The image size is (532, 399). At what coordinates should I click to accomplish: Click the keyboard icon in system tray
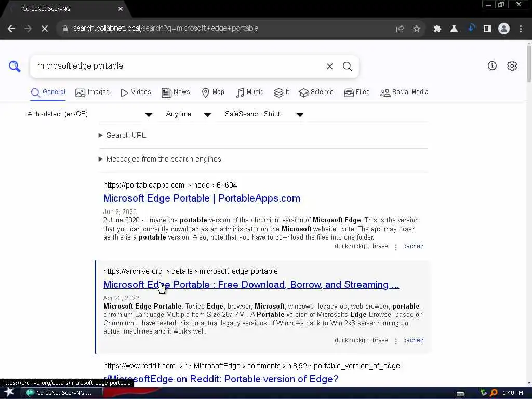point(460,393)
